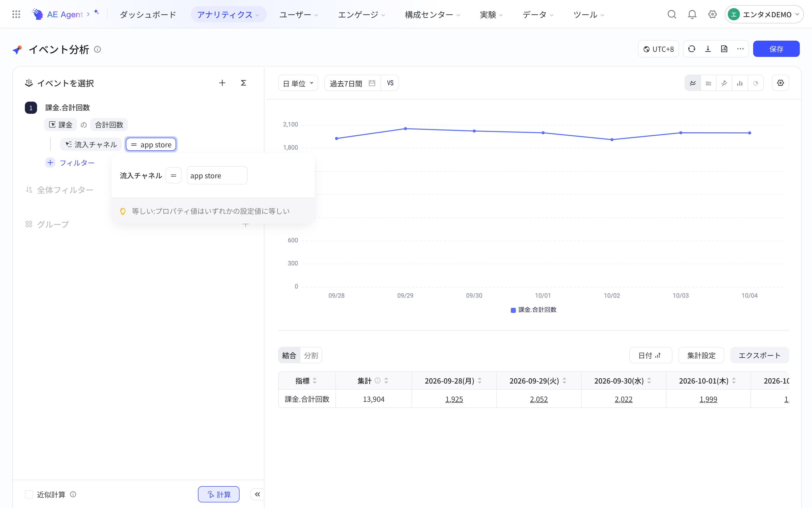Refresh the analysis results
812x508 pixels.
(691, 49)
